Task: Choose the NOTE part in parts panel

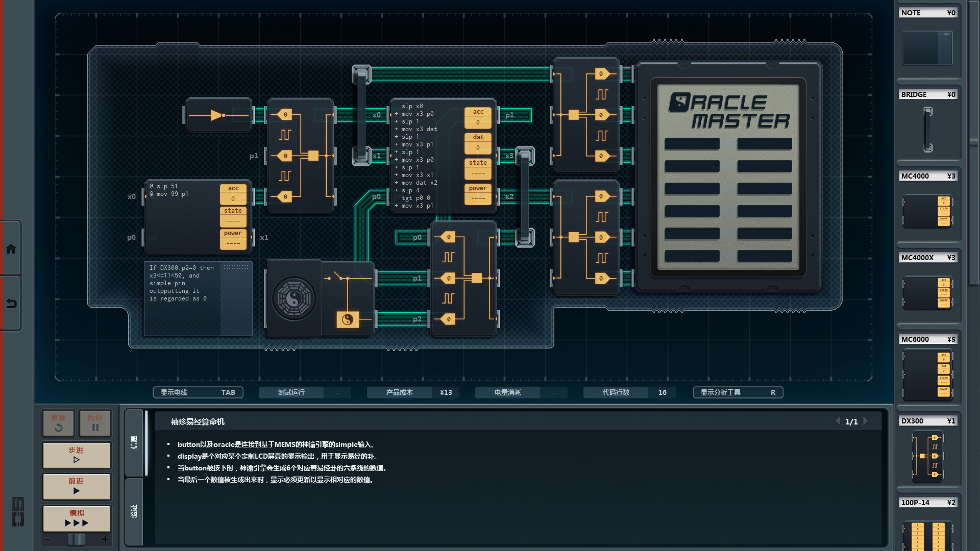Action: point(927,48)
